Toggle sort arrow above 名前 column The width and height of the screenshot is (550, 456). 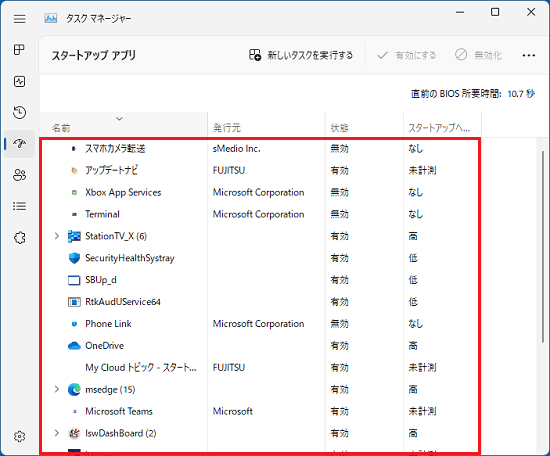tap(119, 119)
